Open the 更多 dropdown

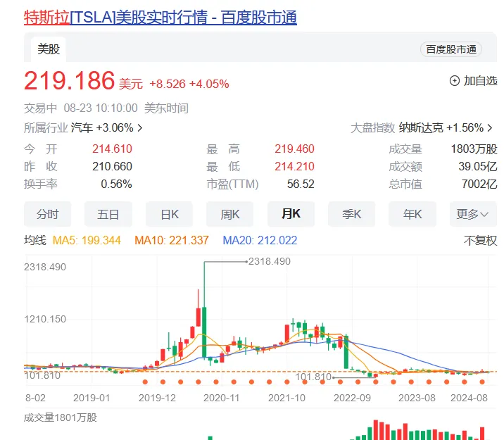coord(473,214)
